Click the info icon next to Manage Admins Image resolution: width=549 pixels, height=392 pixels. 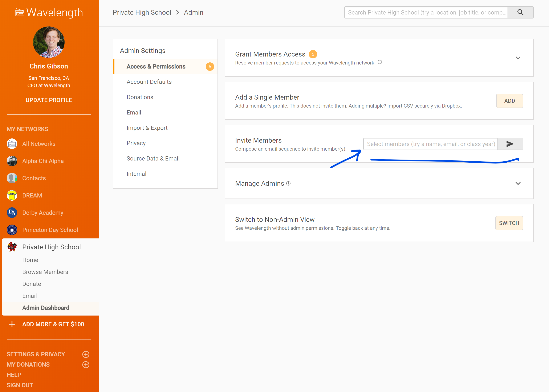tap(288, 183)
